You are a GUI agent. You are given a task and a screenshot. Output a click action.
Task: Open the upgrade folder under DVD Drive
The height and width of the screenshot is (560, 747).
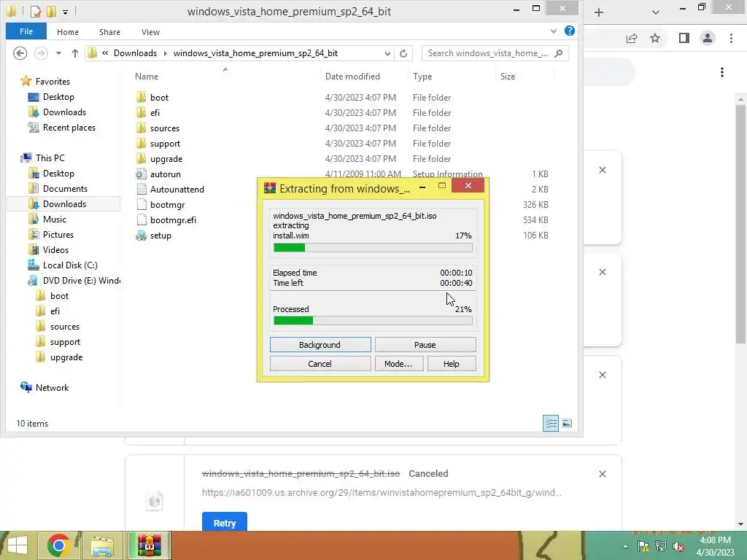(66, 357)
